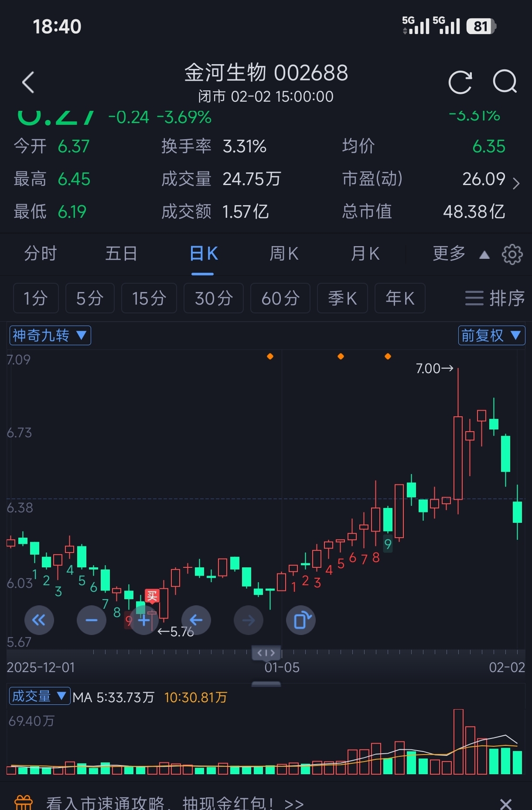Viewport: 532px width, 810px height.
Task: Switch to the 分时 tab
Action: coord(41,254)
